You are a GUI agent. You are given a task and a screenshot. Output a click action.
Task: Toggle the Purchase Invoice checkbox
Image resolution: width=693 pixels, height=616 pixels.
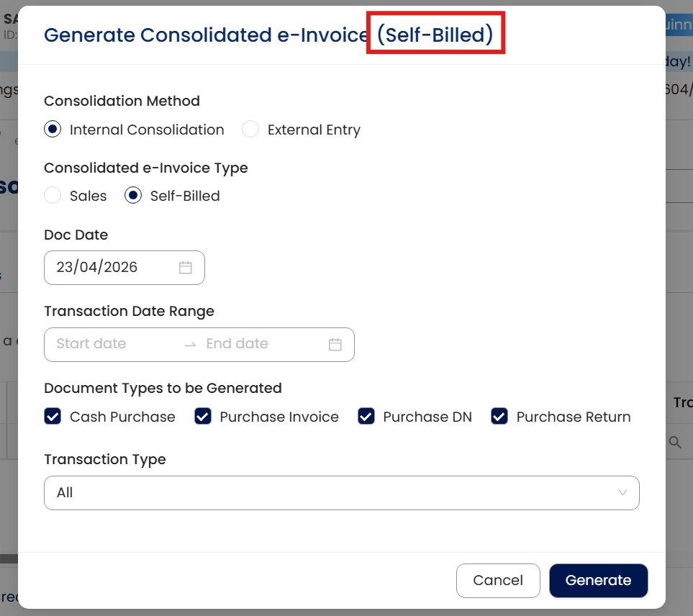pos(203,417)
